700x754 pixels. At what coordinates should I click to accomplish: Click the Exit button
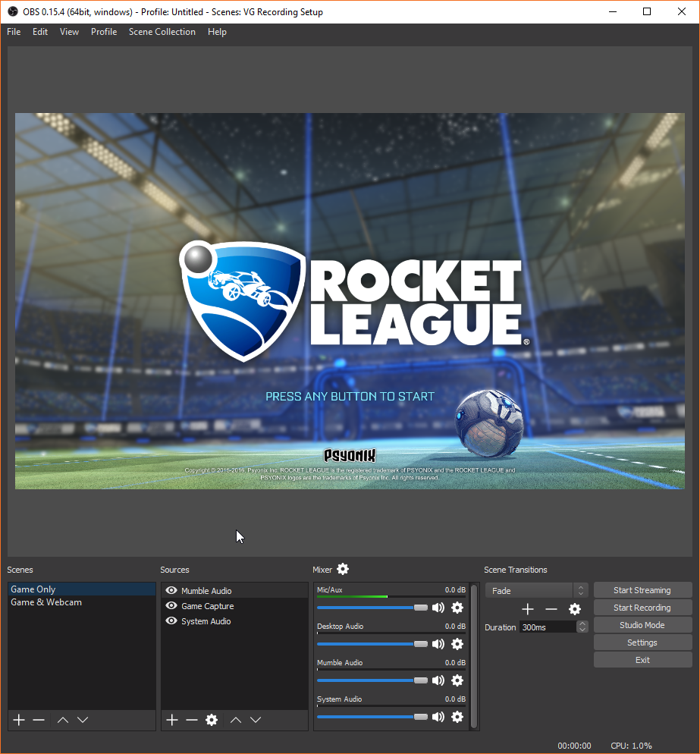click(x=643, y=660)
